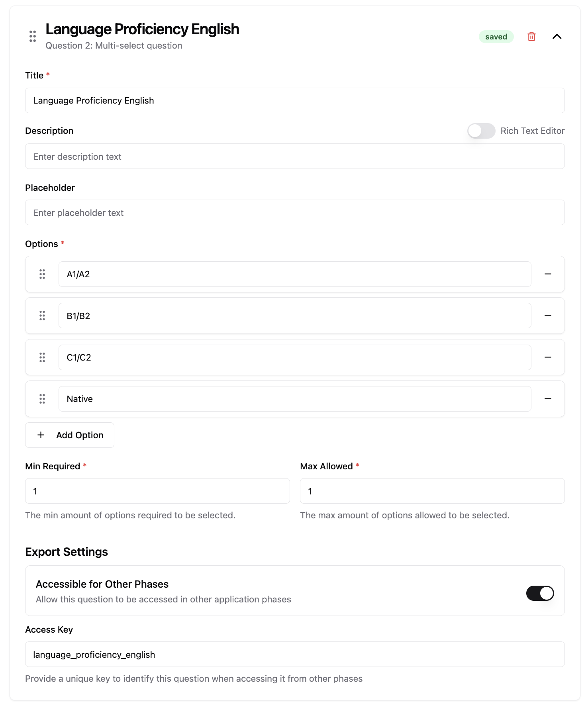Edit the language_proficiency_english access key
Screen dimensions: 588x706
coord(295,654)
